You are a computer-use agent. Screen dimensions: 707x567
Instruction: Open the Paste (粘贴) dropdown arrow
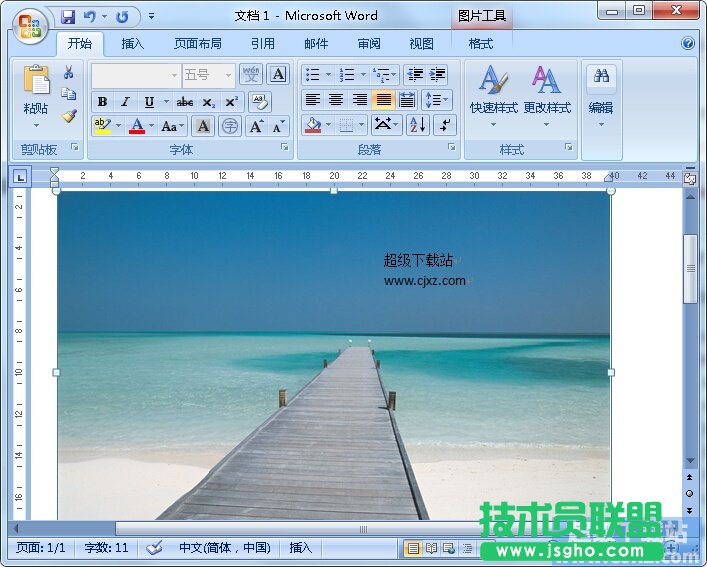coord(36,126)
